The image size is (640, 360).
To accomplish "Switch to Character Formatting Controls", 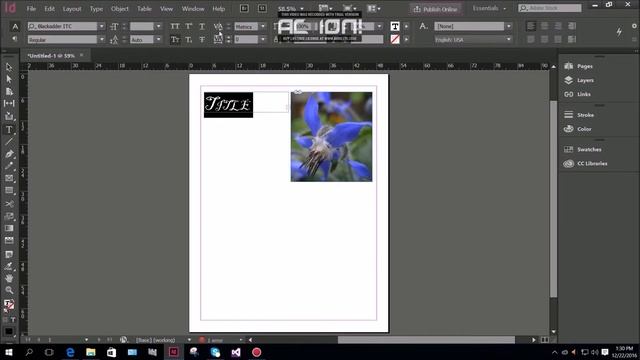I will click(15, 27).
